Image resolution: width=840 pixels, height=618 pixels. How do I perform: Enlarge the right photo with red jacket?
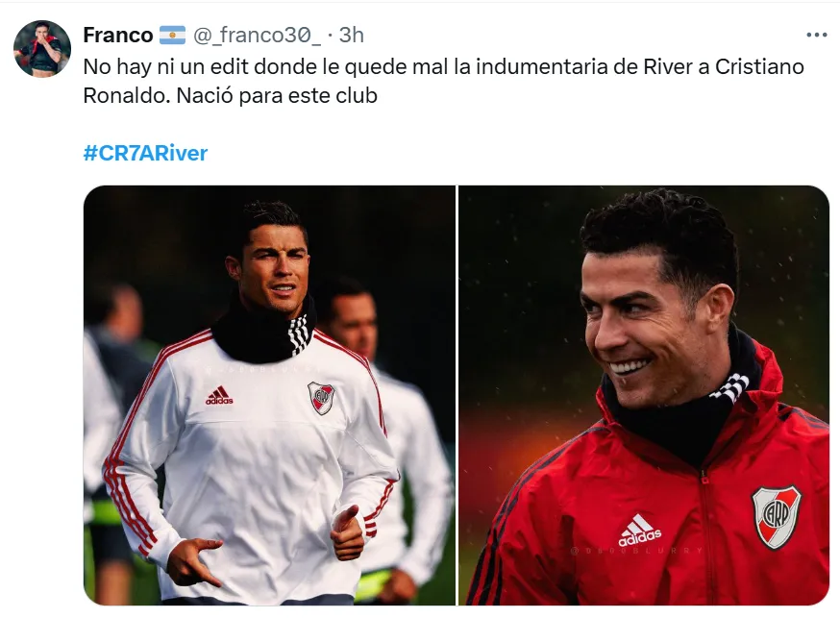[644, 395]
